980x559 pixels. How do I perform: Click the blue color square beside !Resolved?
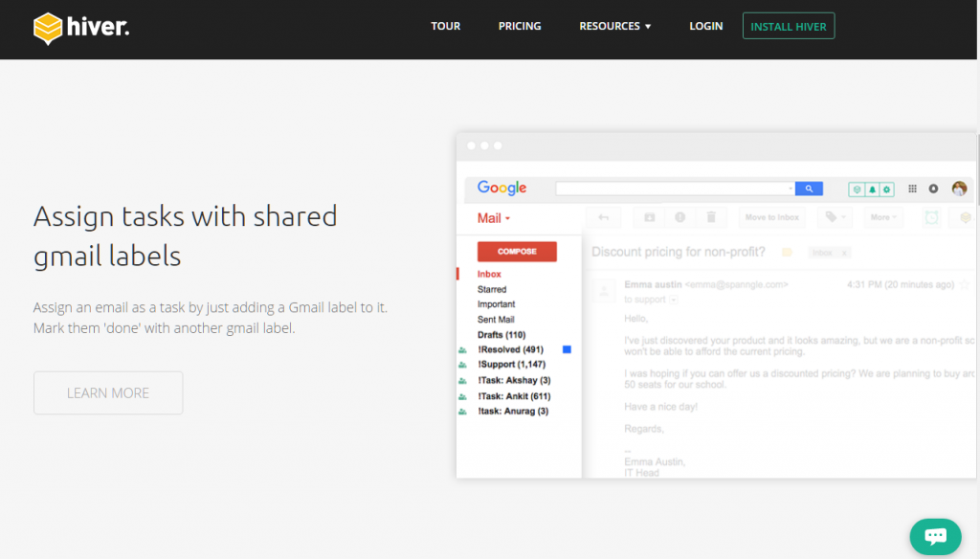click(567, 349)
